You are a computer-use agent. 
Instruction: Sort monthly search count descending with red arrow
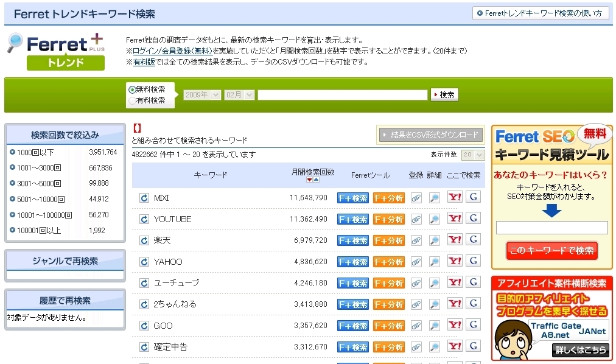[310, 180]
